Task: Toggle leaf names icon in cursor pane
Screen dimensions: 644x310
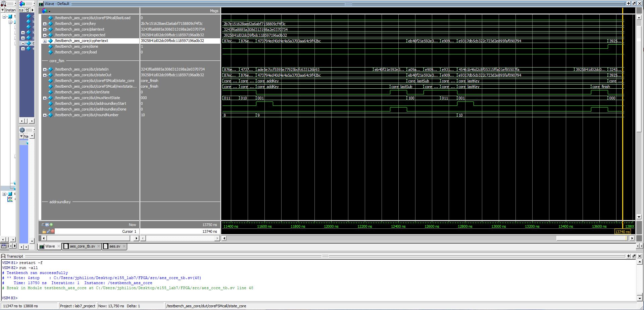Action: click(43, 225)
